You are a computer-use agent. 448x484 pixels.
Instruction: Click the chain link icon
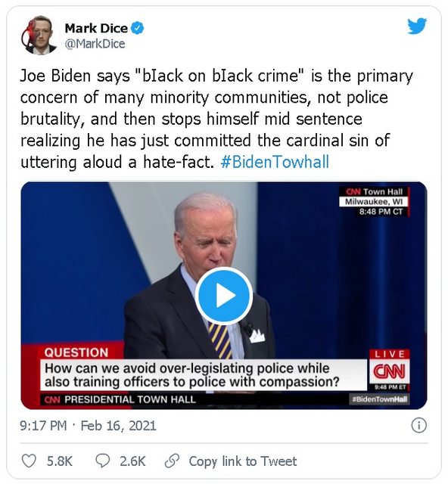tap(172, 461)
